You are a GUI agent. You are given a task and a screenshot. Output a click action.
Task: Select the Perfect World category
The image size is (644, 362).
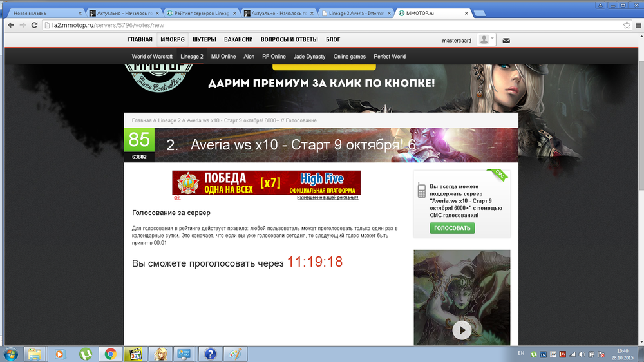pos(390,56)
